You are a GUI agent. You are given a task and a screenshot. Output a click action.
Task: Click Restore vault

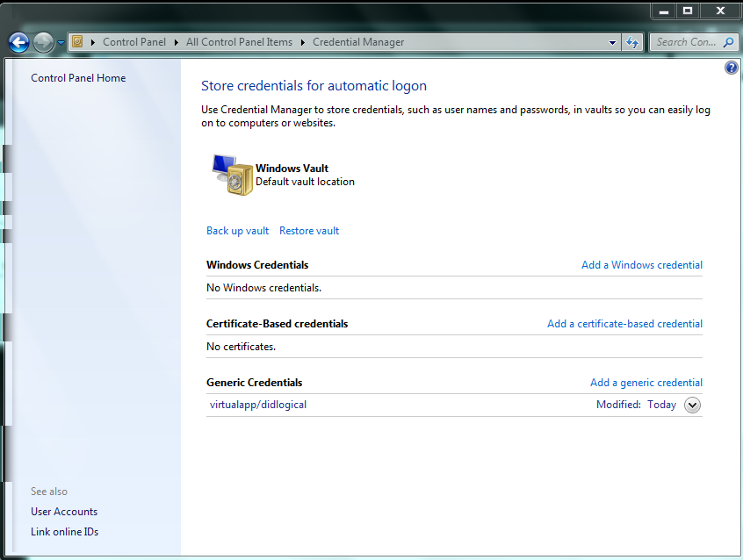(308, 230)
